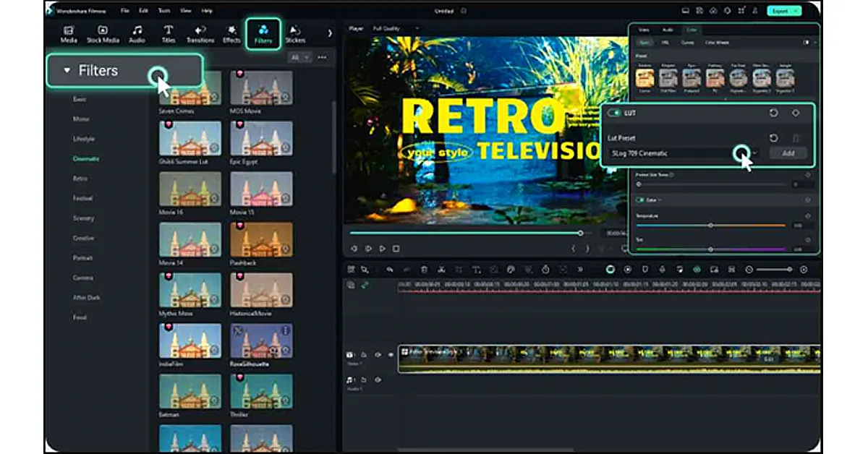The width and height of the screenshot is (868, 454).
Task: Click the Export button
Action: (786, 11)
